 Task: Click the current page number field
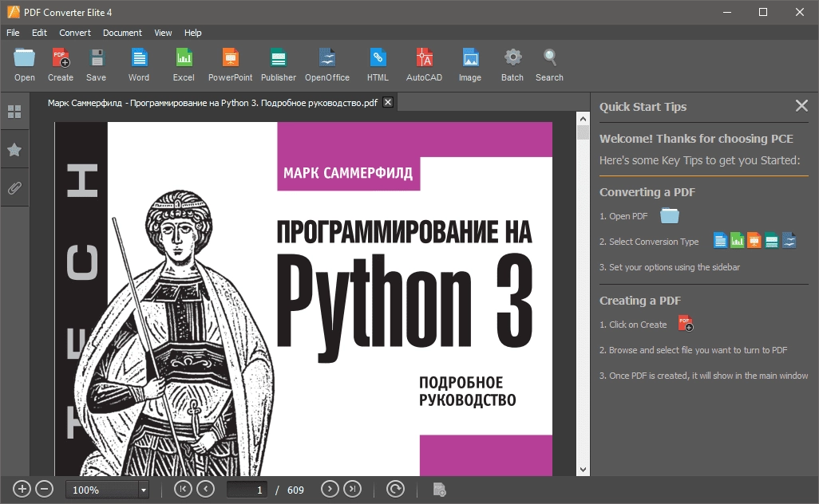click(x=247, y=490)
